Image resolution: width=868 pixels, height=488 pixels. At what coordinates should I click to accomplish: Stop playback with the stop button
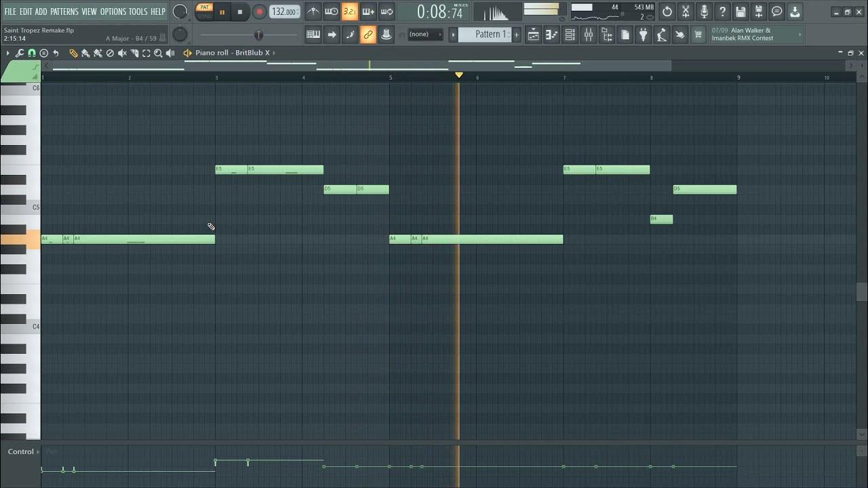240,12
